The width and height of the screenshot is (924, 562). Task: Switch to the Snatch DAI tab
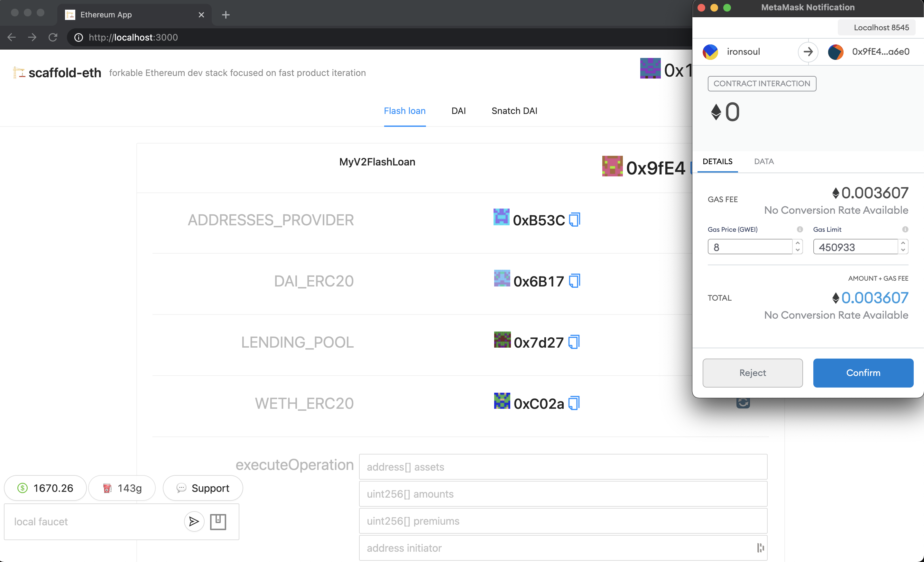click(515, 110)
